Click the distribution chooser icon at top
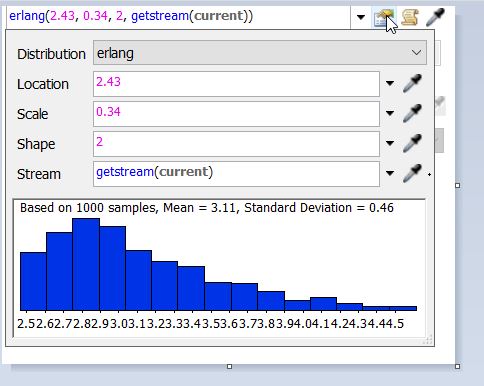 tap(384, 17)
